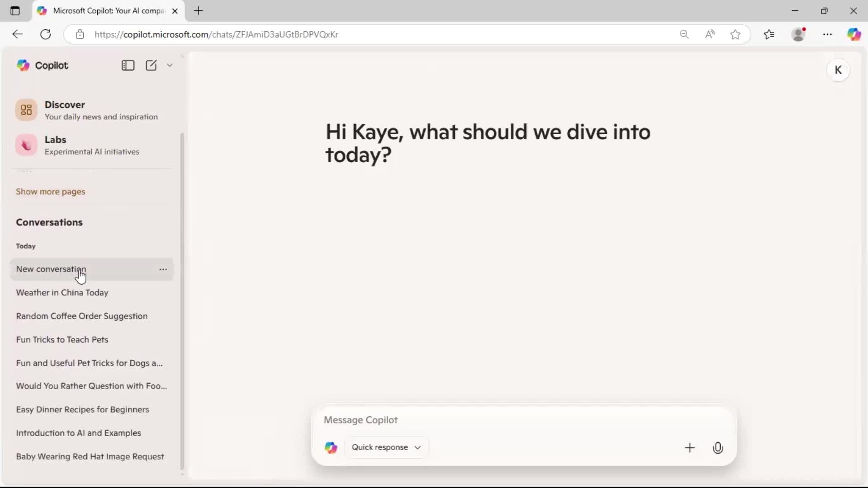Add this page to favorites star
868x488 pixels.
click(736, 34)
